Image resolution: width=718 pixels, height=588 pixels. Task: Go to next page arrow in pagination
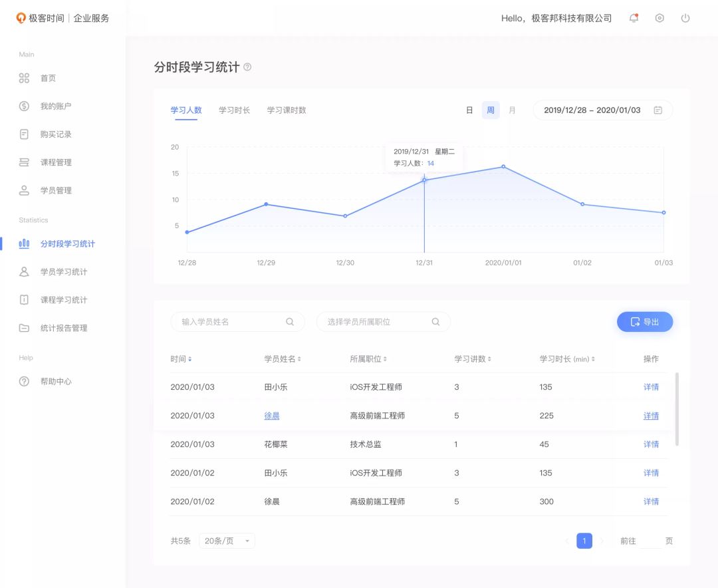(x=602, y=541)
